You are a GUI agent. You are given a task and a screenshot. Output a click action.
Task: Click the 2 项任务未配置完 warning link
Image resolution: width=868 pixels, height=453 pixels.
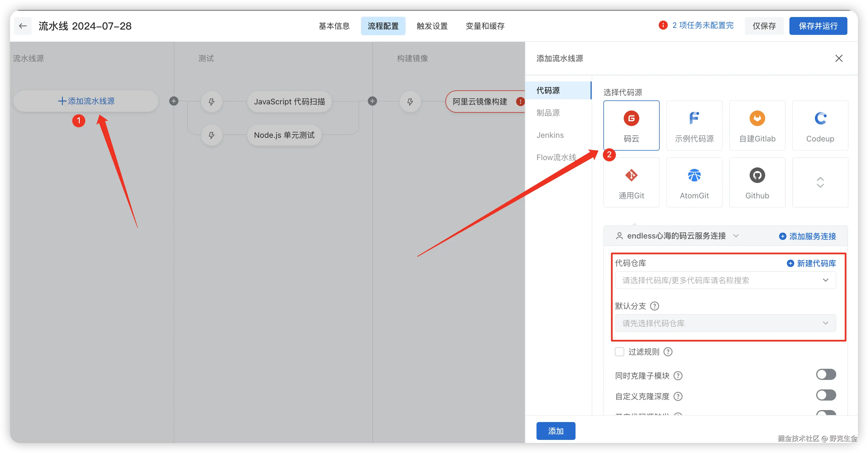click(x=703, y=25)
